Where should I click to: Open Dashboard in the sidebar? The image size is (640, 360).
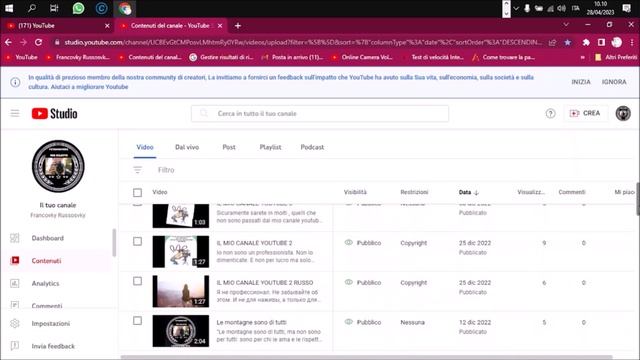point(47,238)
